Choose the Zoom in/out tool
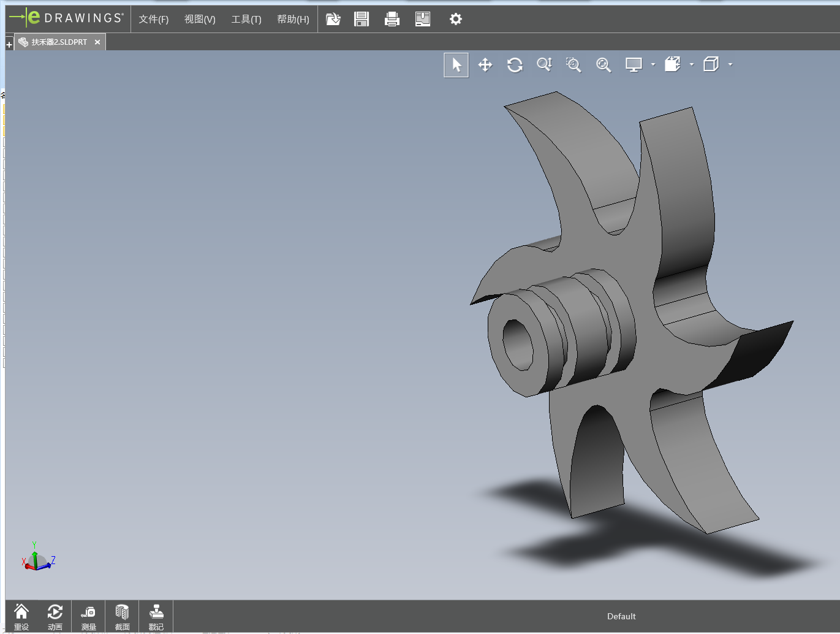The height and width of the screenshot is (634, 840). tap(544, 64)
